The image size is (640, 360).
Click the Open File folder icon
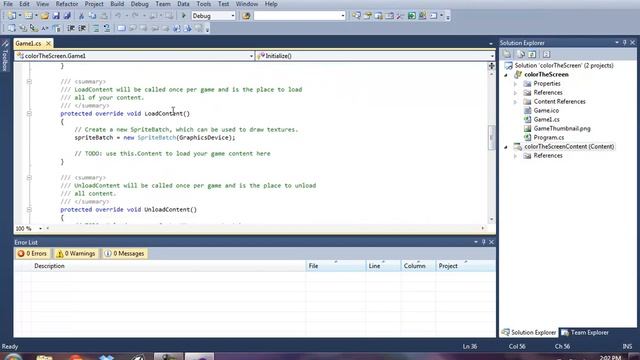(44, 16)
